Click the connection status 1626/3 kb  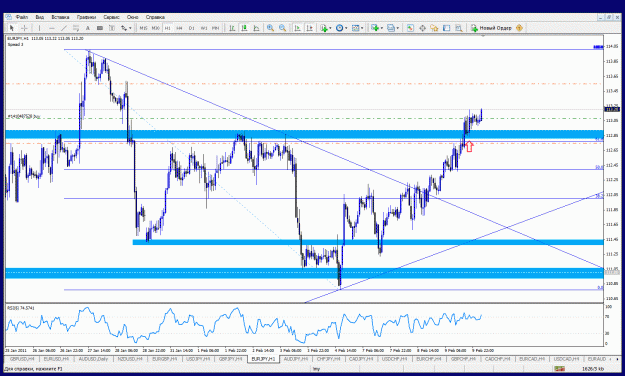click(594, 369)
